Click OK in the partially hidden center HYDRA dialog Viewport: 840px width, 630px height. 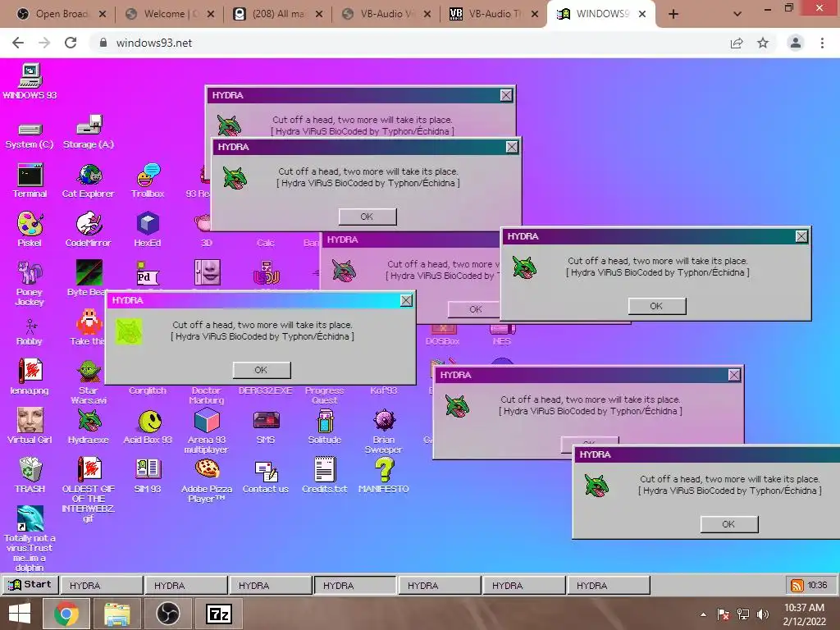[x=475, y=309]
